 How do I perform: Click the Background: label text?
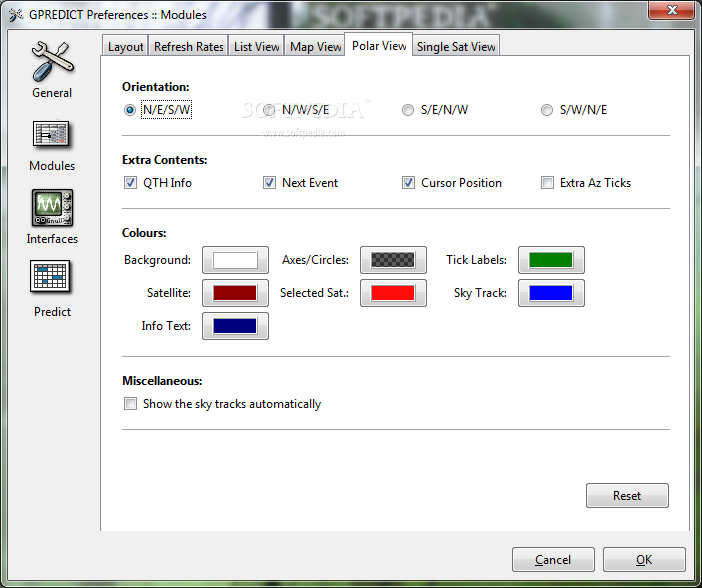click(157, 260)
